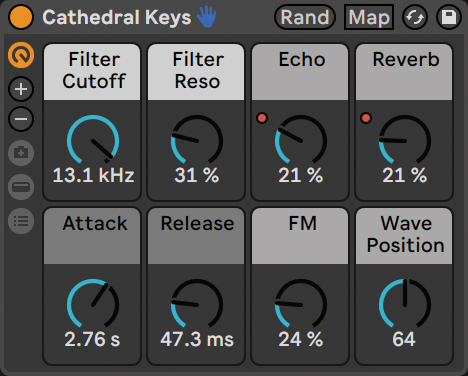Click the hot-swap preset circular arrows icon
The width and height of the screenshot is (468, 376).
pyautogui.click(x=415, y=17)
